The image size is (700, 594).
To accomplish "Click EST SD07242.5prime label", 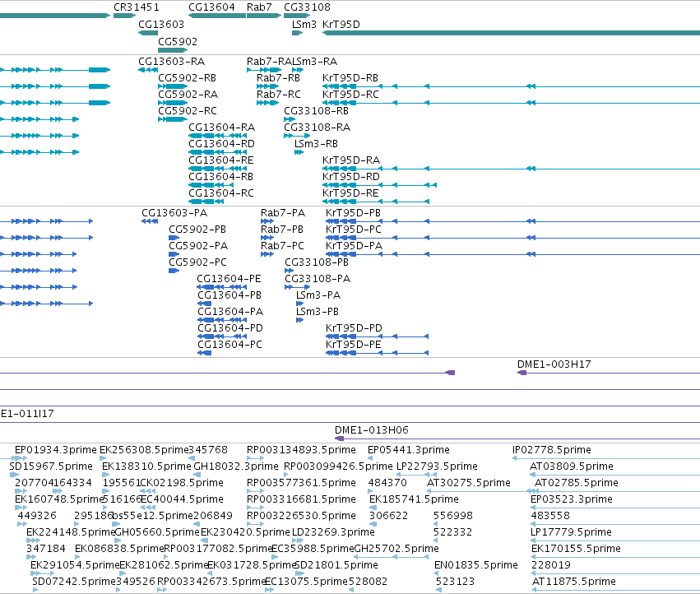I will [x=74, y=582].
